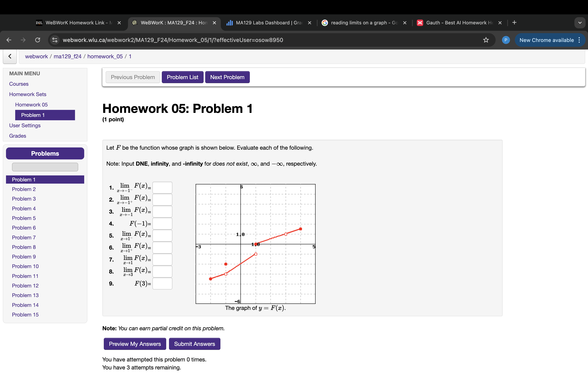
Task: Open the Chrome three-dot menu
Action: click(579, 40)
